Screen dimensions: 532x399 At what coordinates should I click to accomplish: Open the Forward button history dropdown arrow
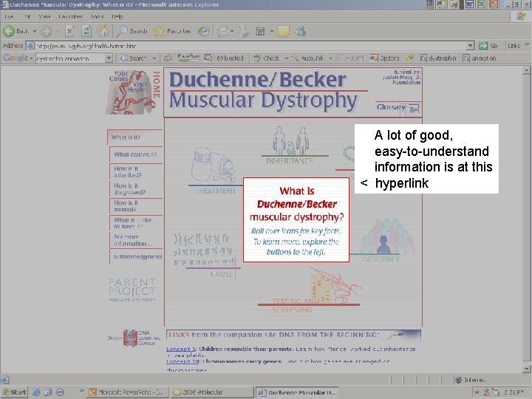pyautogui.click(x=58, y=31)
